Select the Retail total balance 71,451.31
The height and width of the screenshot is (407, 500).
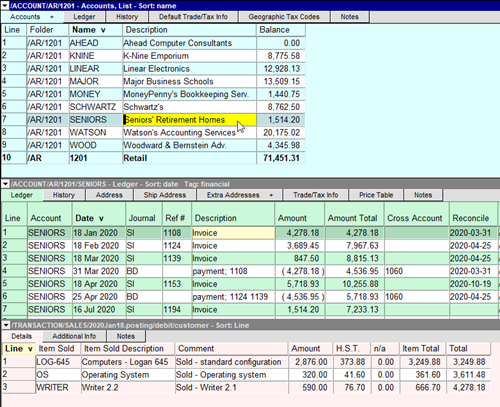tap(281, 158)
